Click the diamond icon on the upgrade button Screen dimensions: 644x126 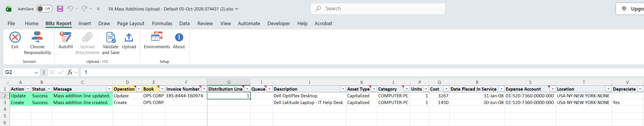click(624, 9)
